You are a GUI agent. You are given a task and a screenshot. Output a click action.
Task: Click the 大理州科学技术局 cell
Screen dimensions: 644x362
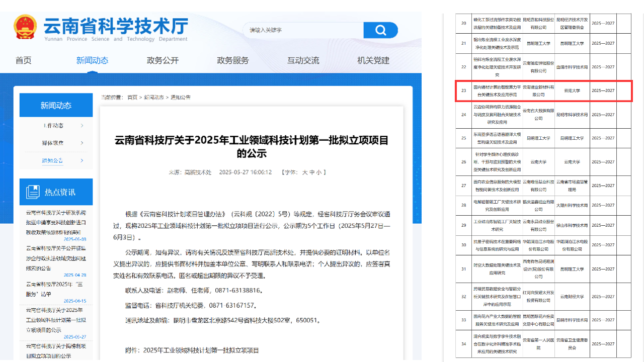[572, 205]
